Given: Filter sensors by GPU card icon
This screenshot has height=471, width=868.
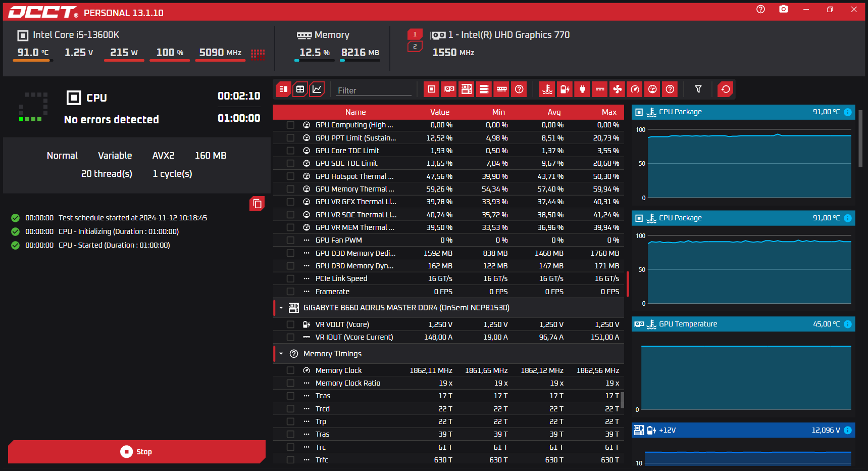Looking at the screenshot, I should pyautogui.click(x=449, y=89).
